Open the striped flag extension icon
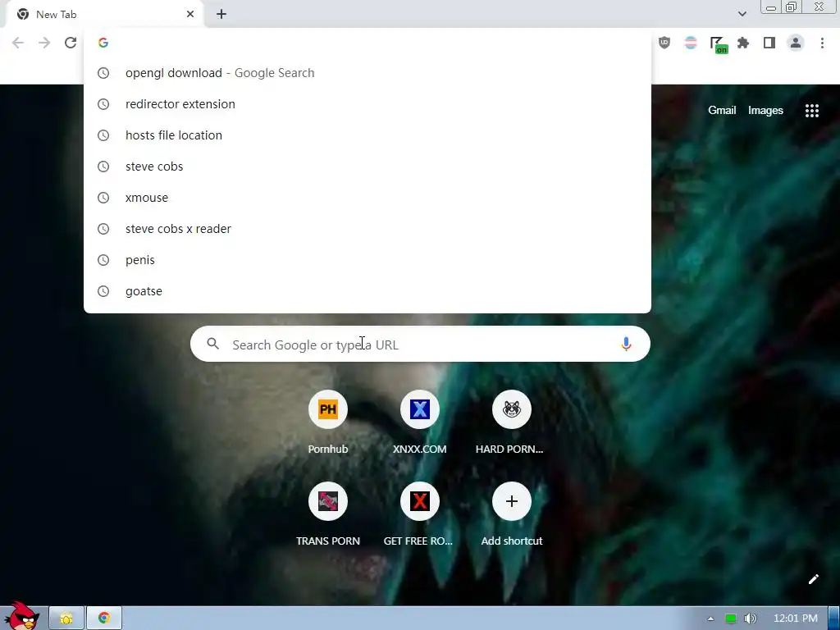This screenshot has width=840, height=630. [x=691, y=43]
